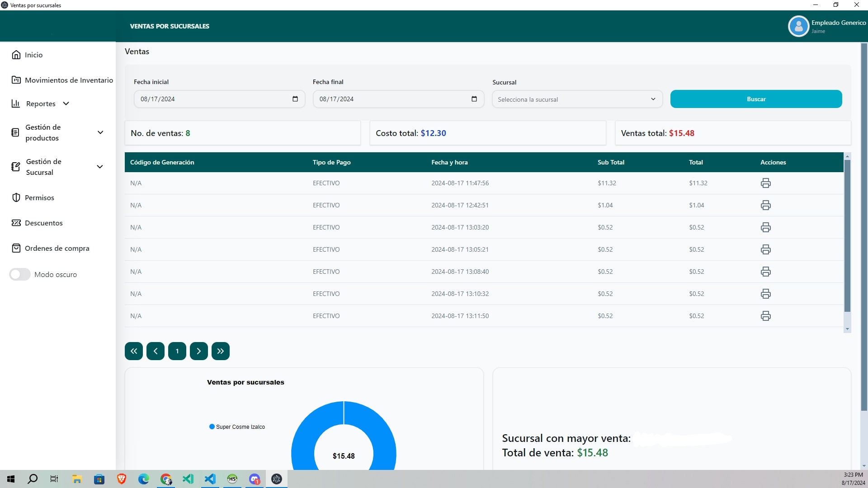
Task: Open Movimientos de Inventario
Action: coord(62,80)
